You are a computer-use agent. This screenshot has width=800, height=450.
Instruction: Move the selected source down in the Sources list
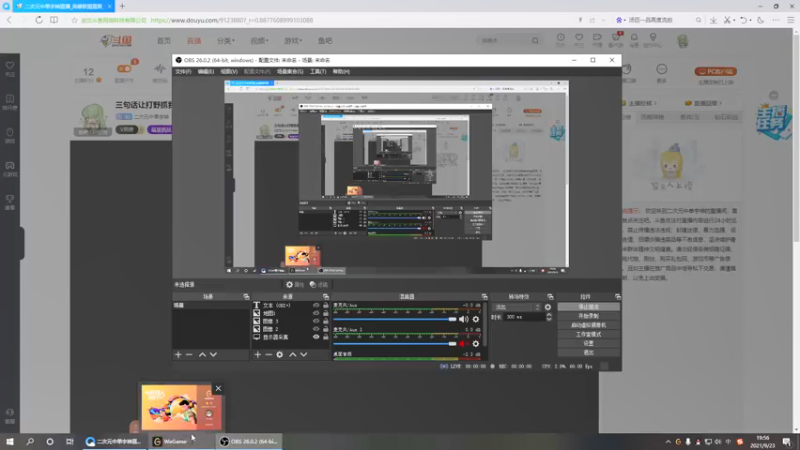click(x=304, y=355)
